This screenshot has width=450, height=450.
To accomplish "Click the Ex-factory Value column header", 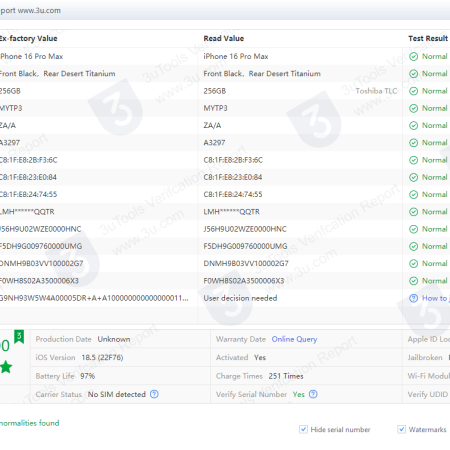I will coord(28,38).
